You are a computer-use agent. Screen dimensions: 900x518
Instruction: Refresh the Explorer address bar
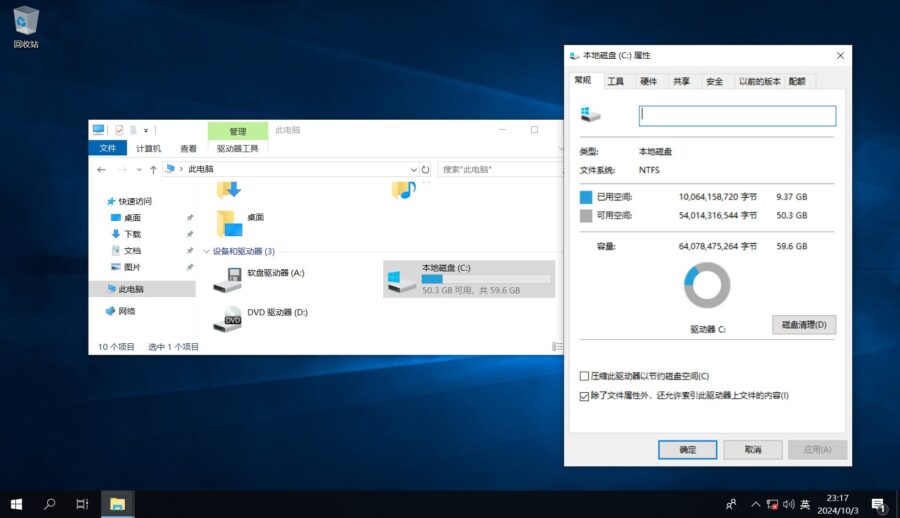425,169
